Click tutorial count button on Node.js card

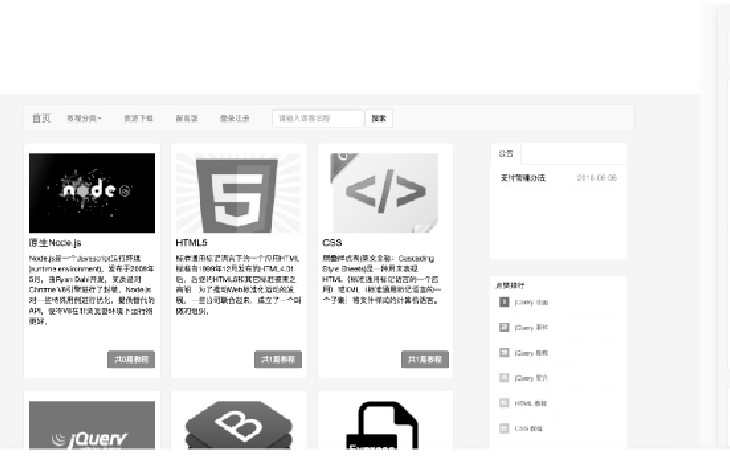[131, 359]
